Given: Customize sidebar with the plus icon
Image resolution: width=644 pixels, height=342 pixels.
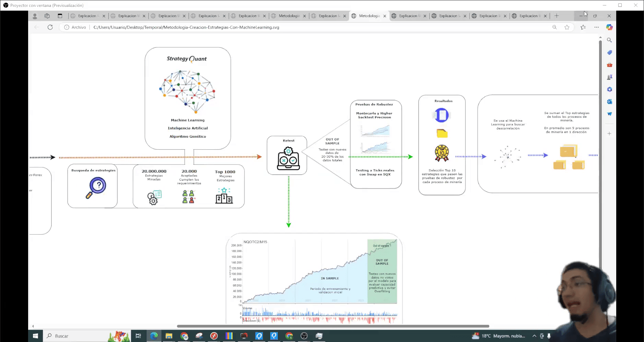Looking at the screenshot, I should pyautogui.click(x=609, y=134).
